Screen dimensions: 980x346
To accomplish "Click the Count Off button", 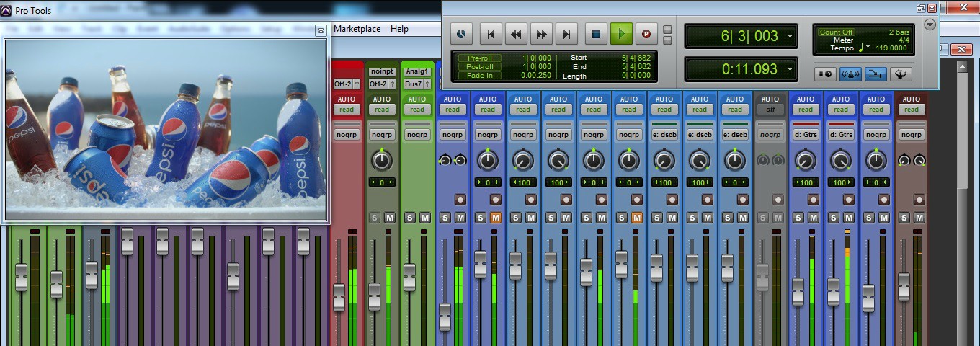I will (837, 32).
